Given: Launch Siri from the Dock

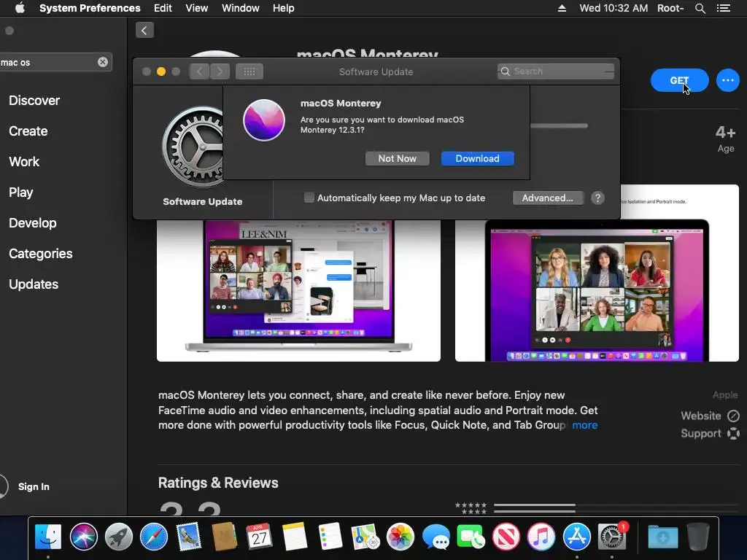Looking at the screenshot, I should coord(83,536).
